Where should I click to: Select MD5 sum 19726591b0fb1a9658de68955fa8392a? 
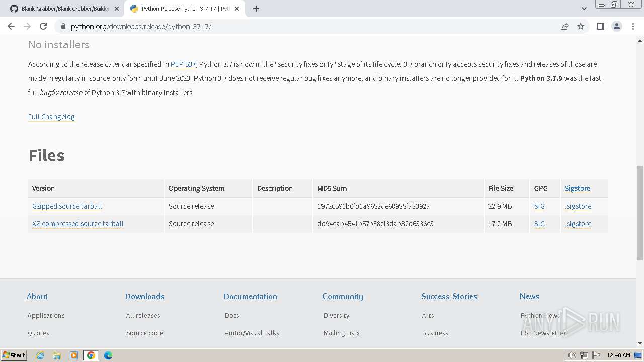click(373, 206)
